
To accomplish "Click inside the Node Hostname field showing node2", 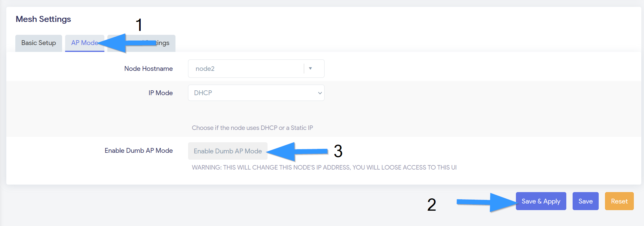I will click(x=246, y=68).
